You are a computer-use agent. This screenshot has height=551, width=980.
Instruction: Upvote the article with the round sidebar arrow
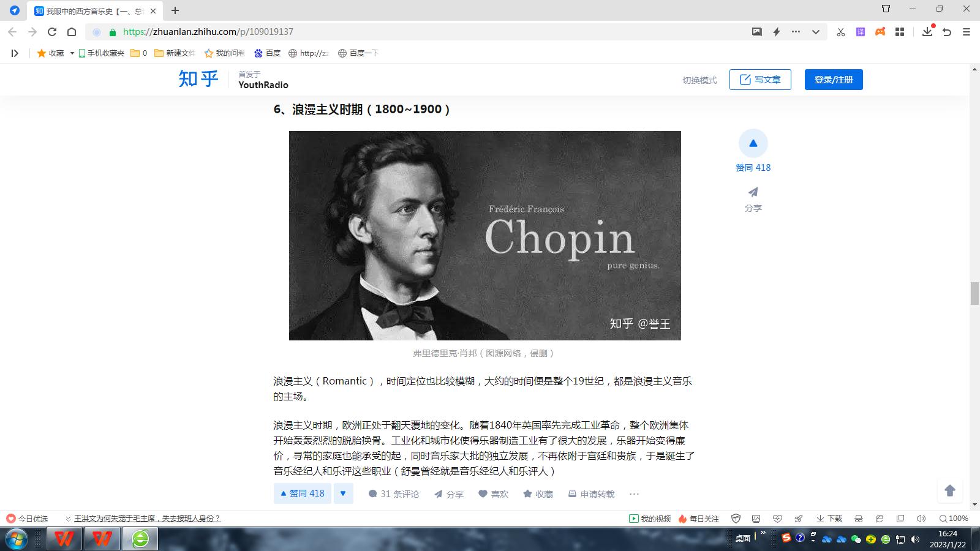tap(753, 143)
